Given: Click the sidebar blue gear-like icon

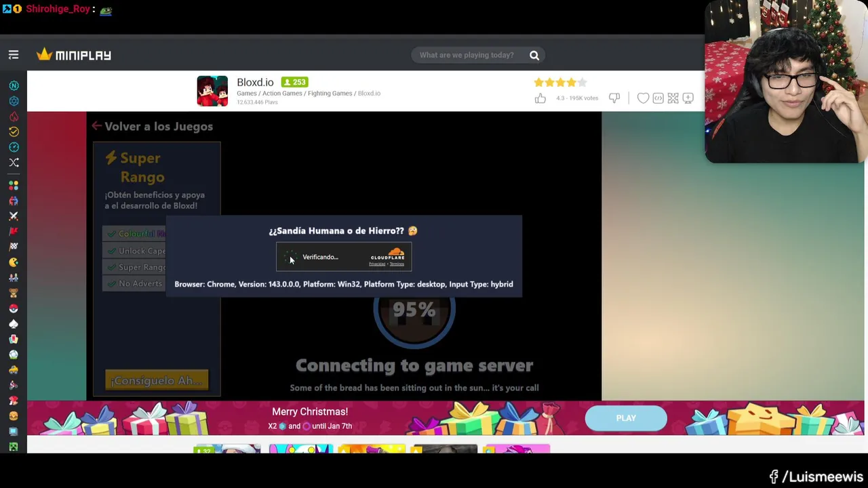Looking at the screenshot, I should click(x=14, y=101).
